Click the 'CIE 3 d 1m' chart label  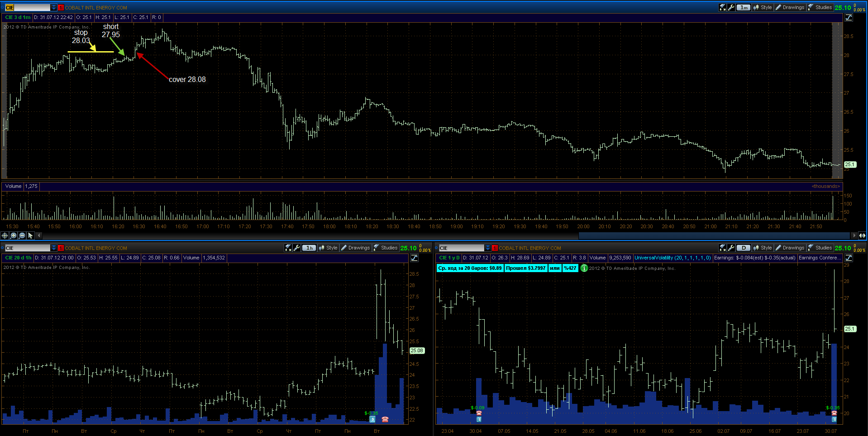[18, 17]
